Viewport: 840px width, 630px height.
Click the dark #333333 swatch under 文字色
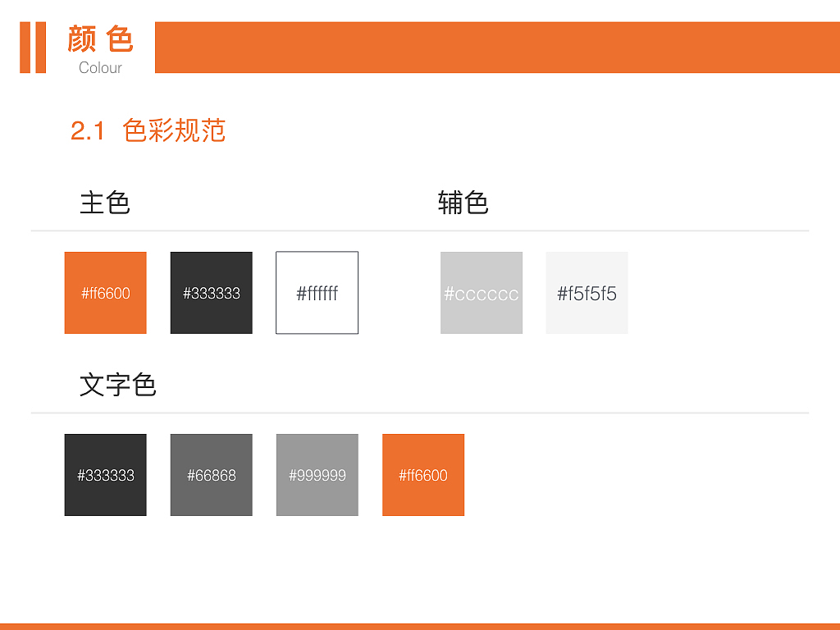[105, 475]
